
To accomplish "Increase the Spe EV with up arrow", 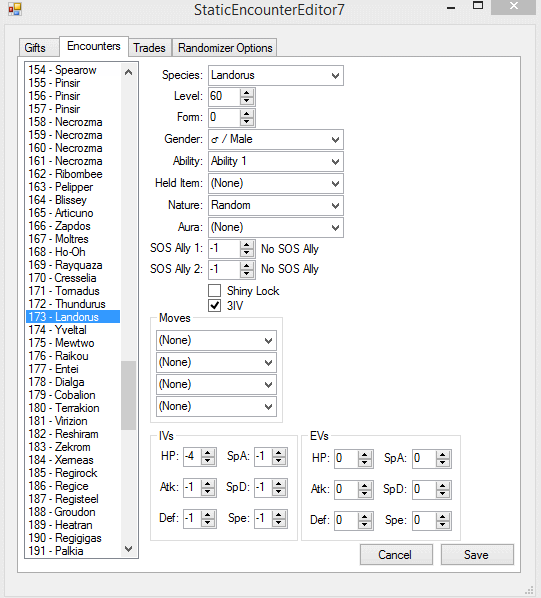I will click(443, 517).
